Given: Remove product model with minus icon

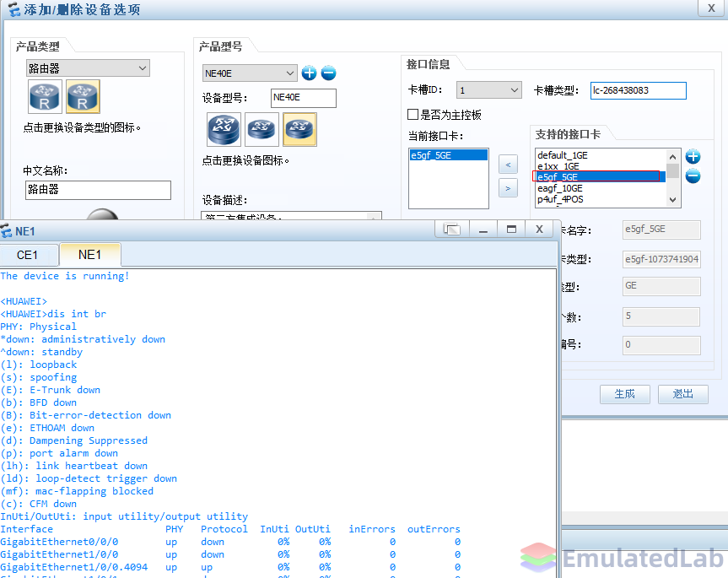Looking at the screenshot, I should (x=329, y=73).
